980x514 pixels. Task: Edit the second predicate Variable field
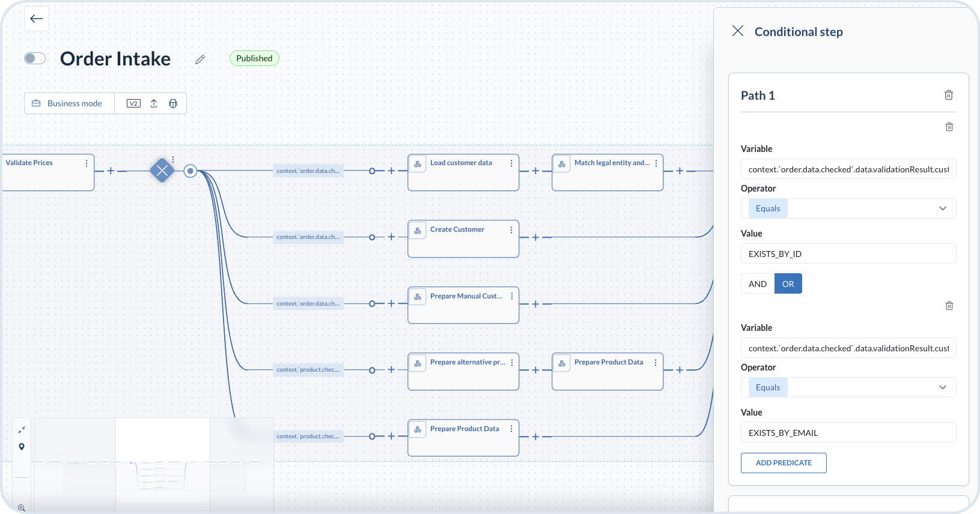pyautogui.click(x=848, y=348)
